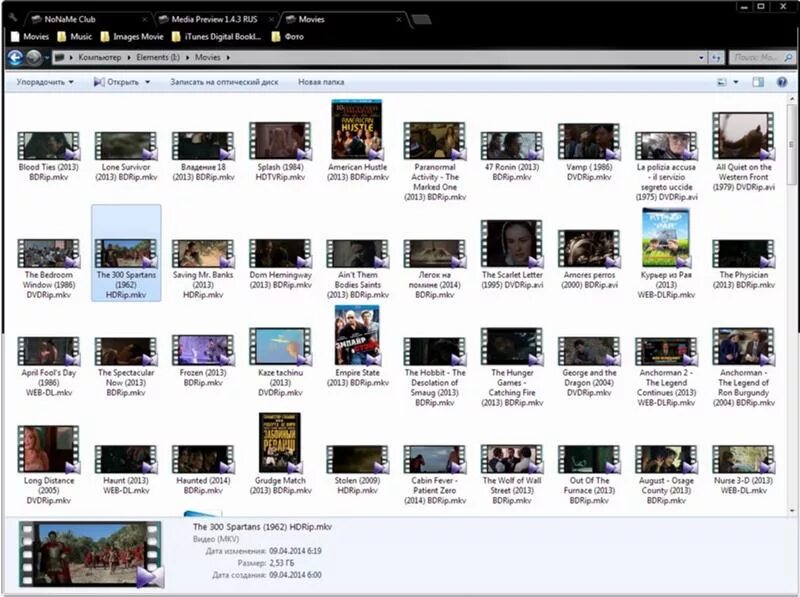Click the vertical scrollbar thumb

792,145
